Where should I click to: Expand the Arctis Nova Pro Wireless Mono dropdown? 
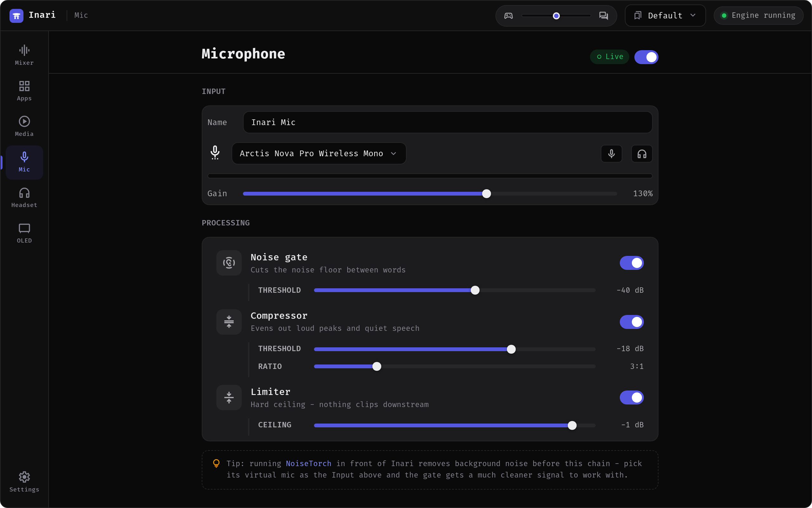(x=319, y=154)
